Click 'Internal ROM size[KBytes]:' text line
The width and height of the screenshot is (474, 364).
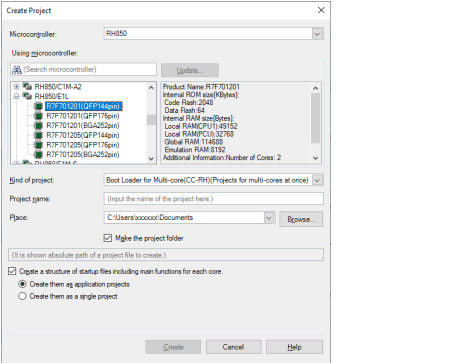[x=201, y=95]
